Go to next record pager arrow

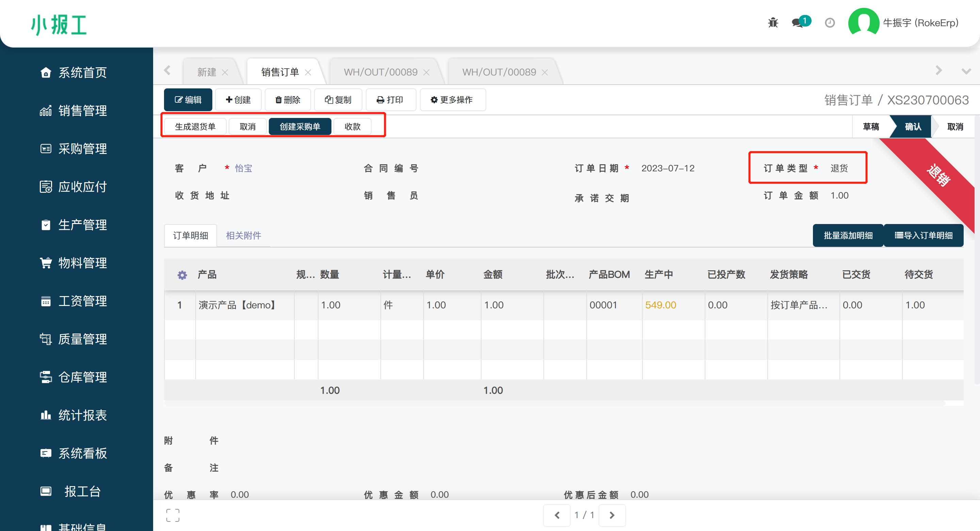tap(611, 515)
